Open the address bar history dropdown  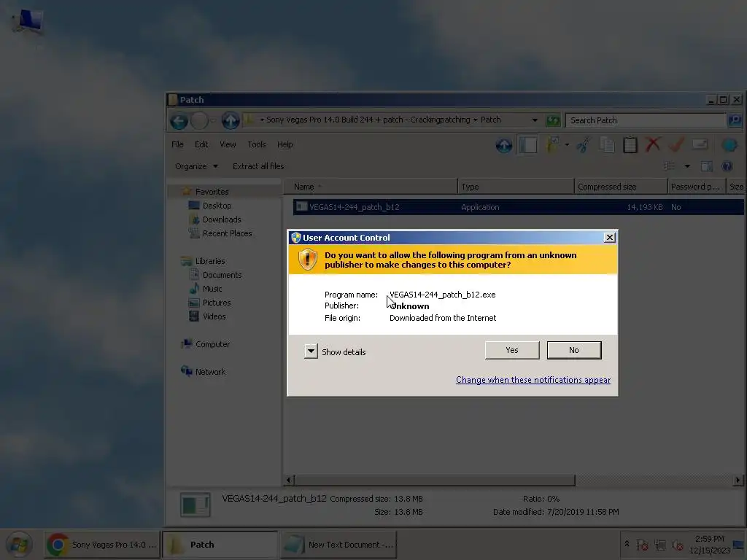tap(535, 120)
